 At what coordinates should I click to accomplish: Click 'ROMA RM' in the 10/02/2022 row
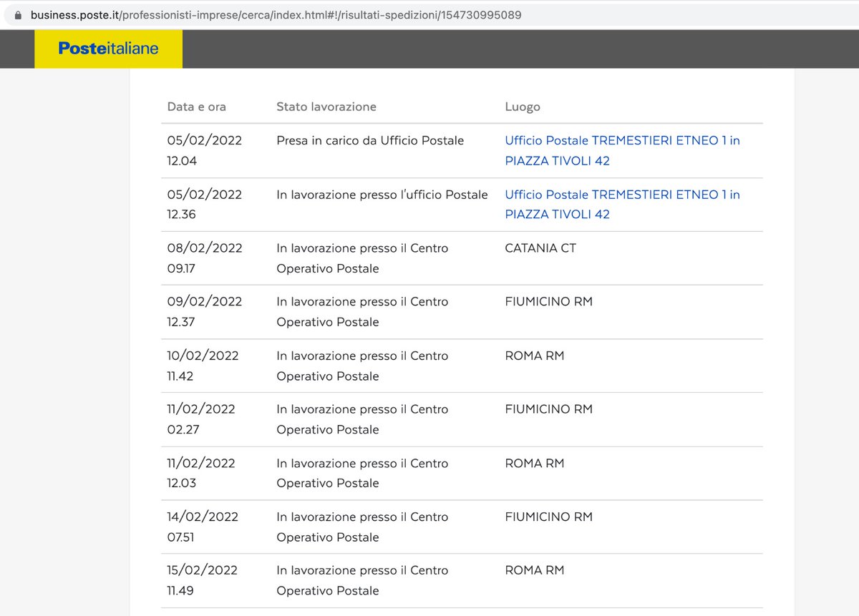(x=535, y=356)
